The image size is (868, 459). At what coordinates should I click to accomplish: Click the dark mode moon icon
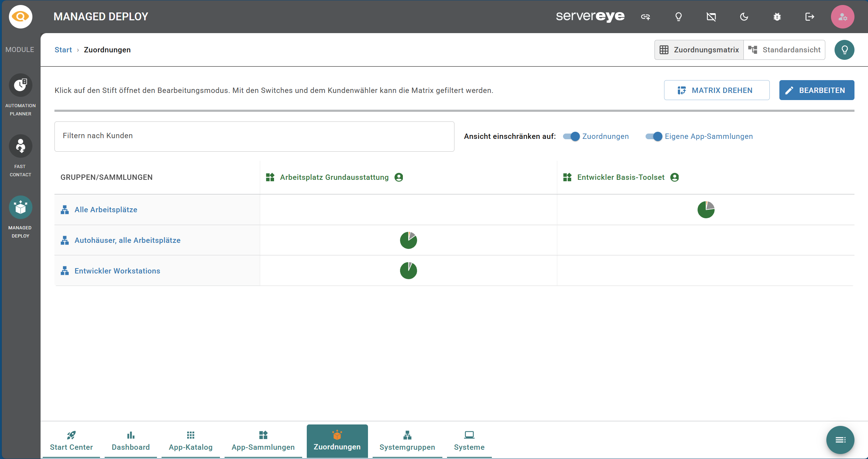[x=744, y=17]
